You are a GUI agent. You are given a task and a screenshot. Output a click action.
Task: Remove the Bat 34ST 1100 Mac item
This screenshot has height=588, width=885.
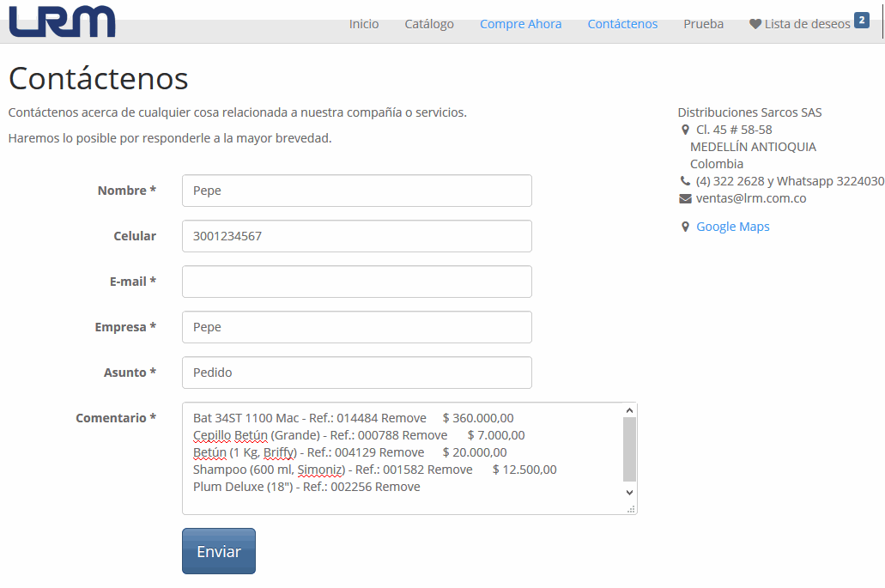point(404,417)
